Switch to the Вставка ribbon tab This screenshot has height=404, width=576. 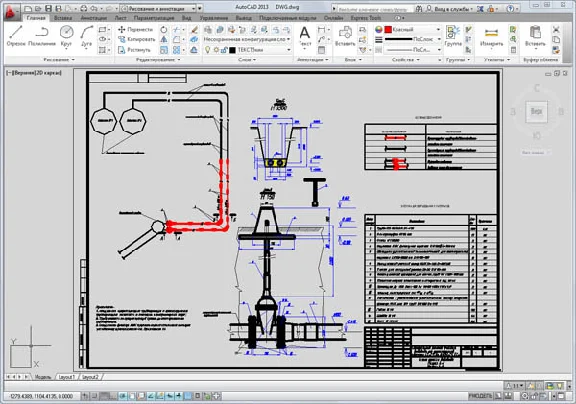click(63, 18)
